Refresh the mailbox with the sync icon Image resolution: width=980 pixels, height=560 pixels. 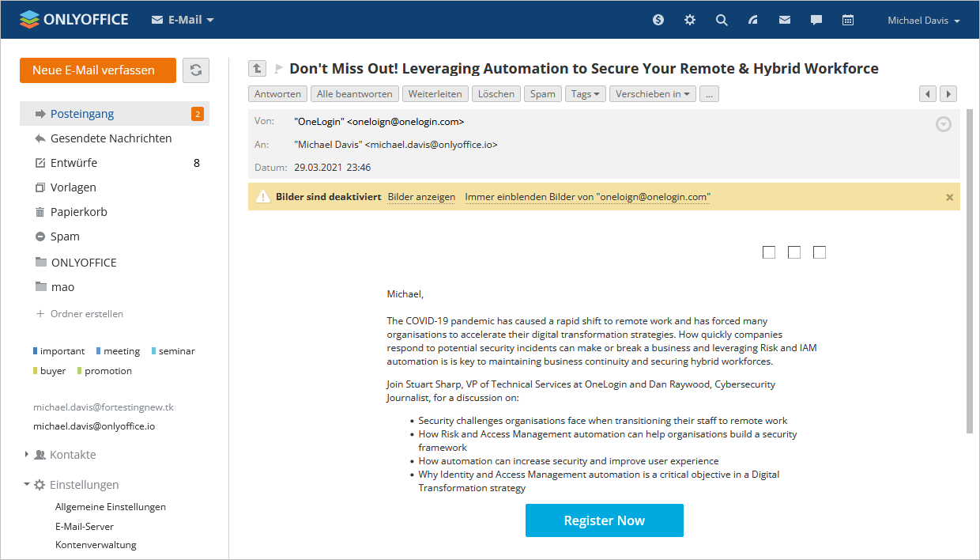click(196, 70)
